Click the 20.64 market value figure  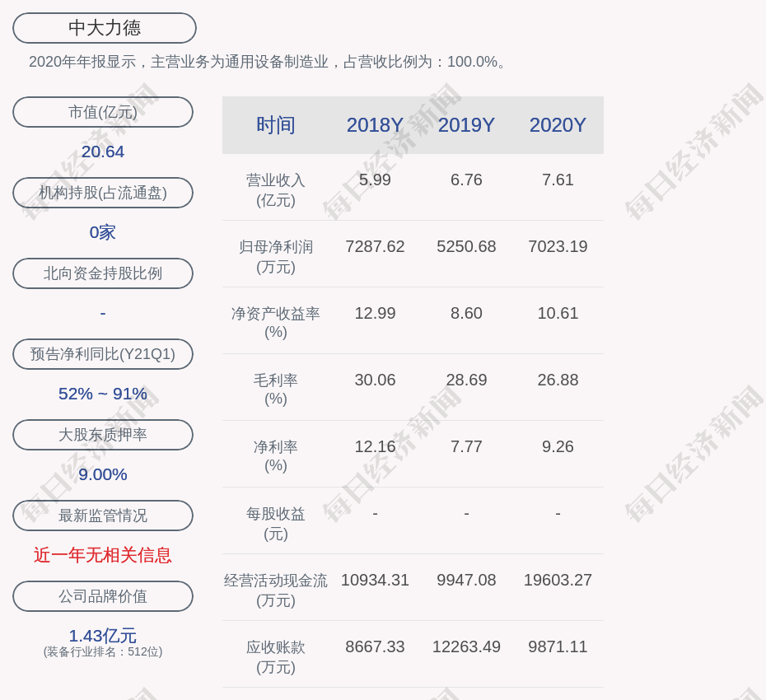103,152
